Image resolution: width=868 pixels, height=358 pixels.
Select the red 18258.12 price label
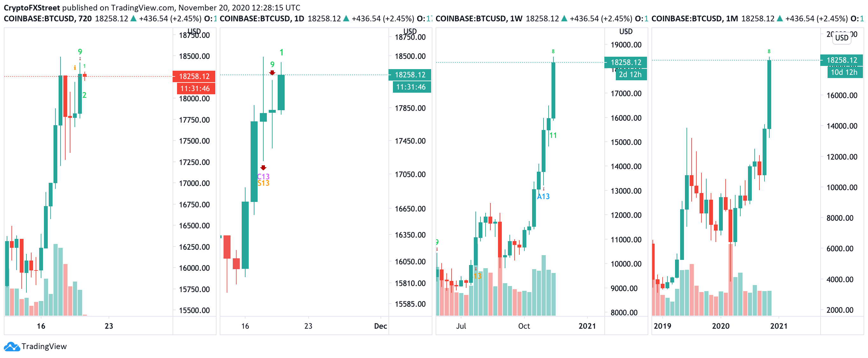[194, 76]
